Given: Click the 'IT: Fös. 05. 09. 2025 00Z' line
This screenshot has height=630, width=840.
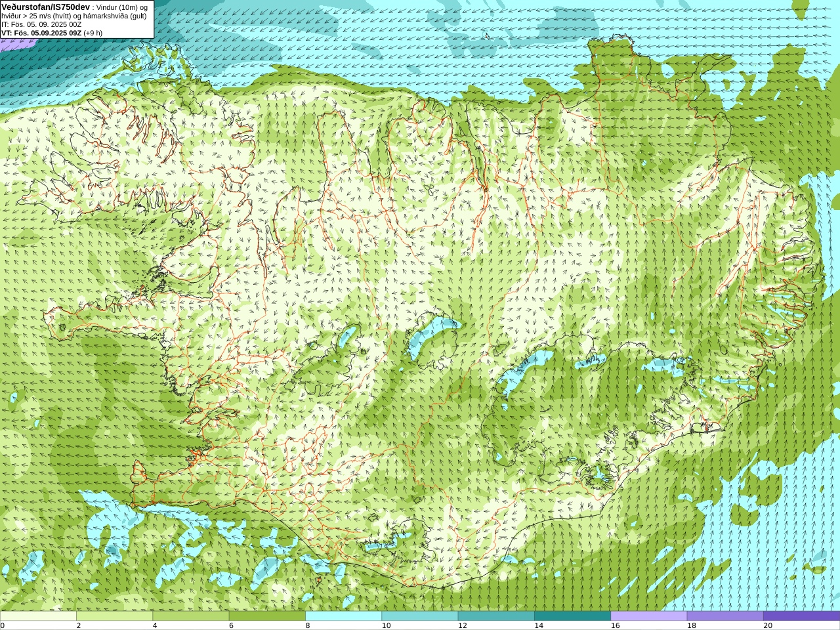Looking at the screenshot, I should pyautogui.click(x=41, y=24).
